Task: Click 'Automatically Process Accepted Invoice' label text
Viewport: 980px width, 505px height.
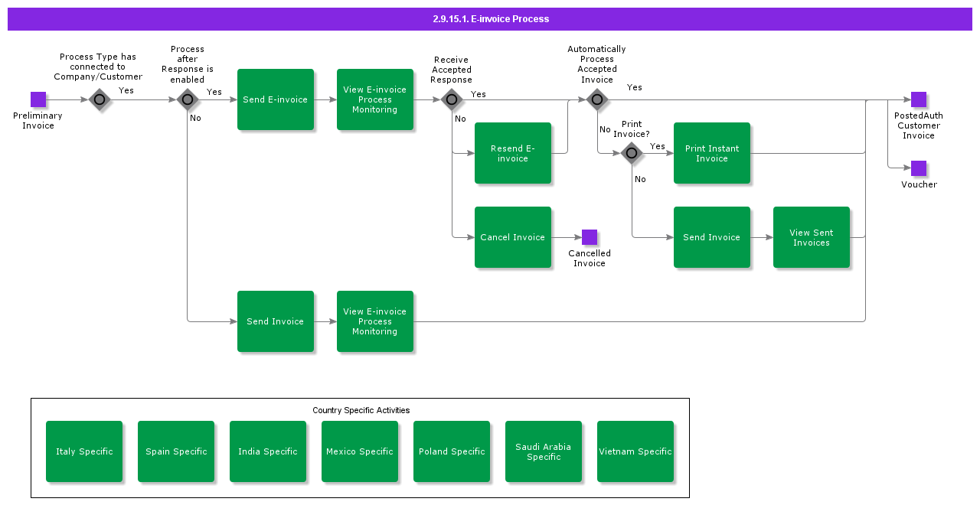Action: pos(597,64)
